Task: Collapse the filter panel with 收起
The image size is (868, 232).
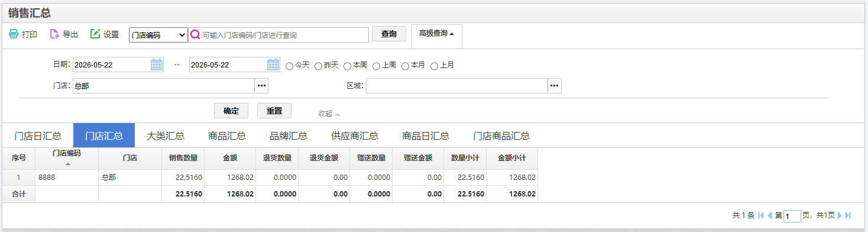Action: pos(329,113)
